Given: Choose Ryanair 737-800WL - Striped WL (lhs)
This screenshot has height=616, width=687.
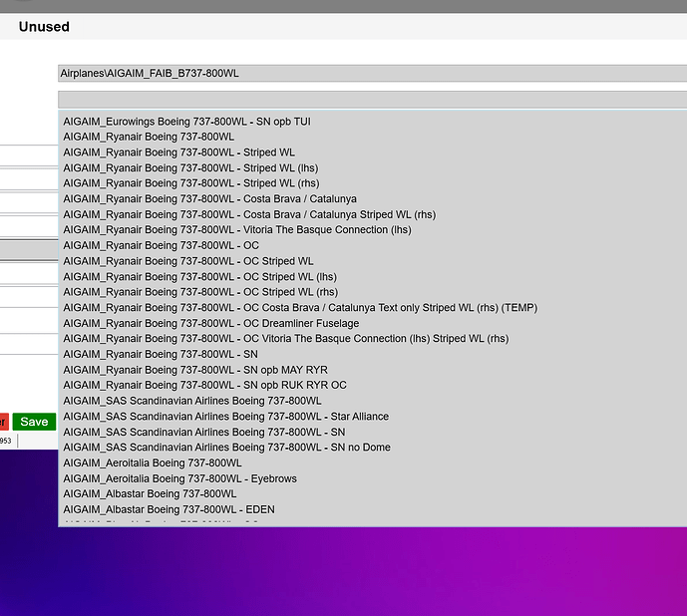Looking at the screenshot, I should (x=190, y=167).
